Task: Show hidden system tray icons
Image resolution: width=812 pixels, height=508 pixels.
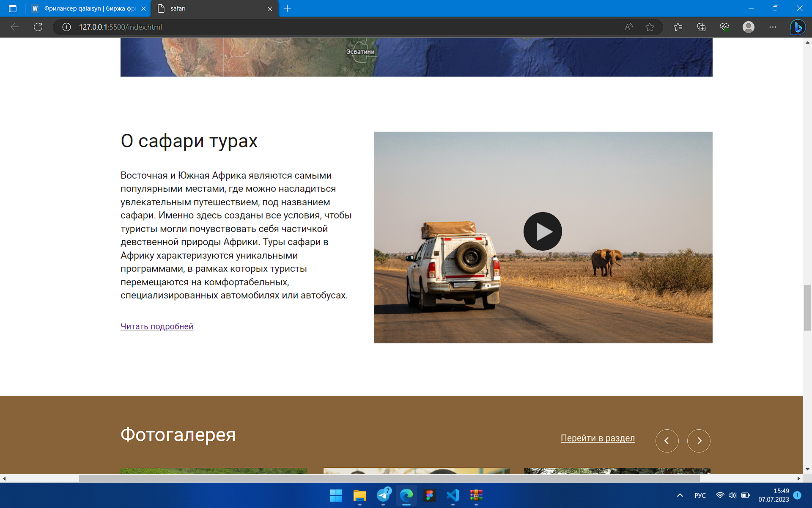Action: [680, 495]
